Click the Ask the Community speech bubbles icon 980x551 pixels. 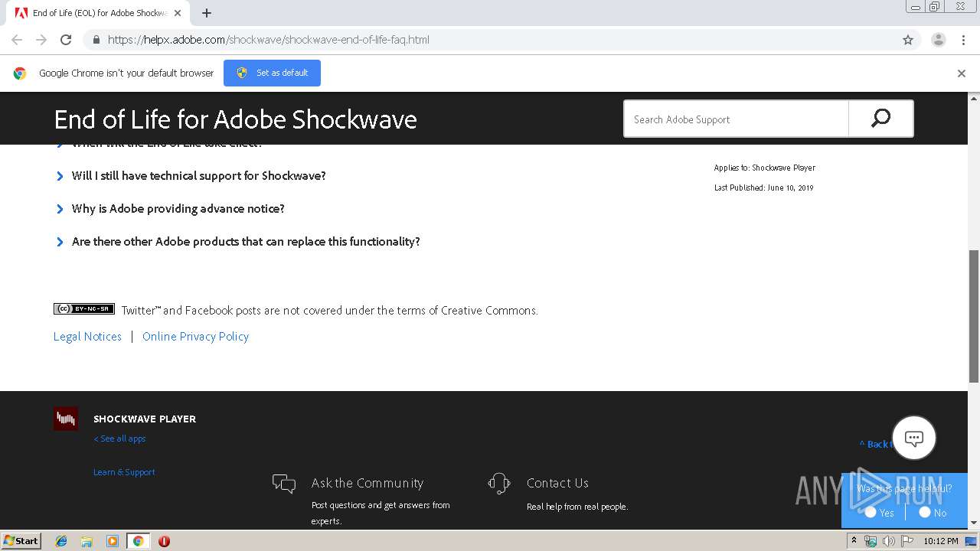(x=284, y=484)
